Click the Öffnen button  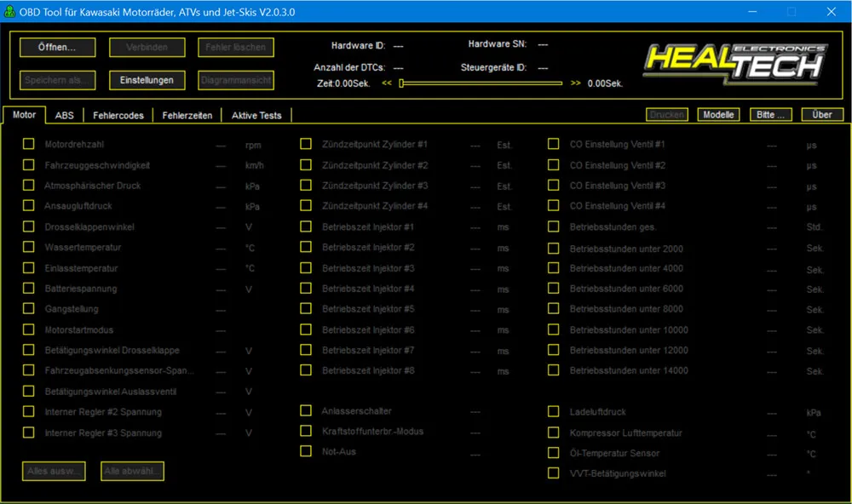(56, 47)
